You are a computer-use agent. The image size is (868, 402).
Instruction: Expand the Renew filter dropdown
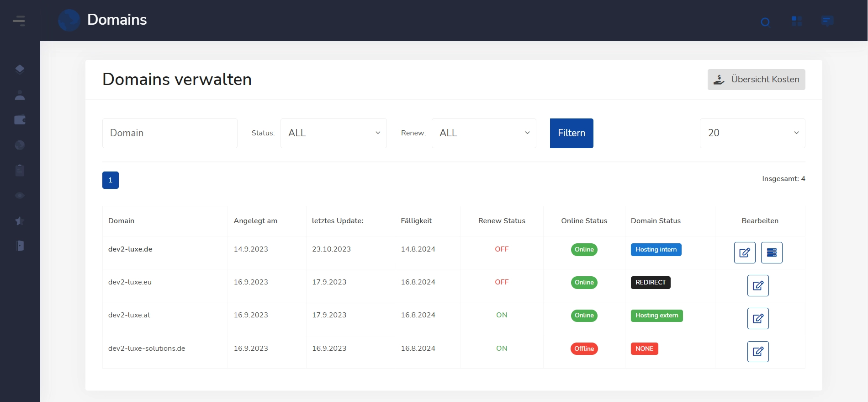click(x=484, y=133)
